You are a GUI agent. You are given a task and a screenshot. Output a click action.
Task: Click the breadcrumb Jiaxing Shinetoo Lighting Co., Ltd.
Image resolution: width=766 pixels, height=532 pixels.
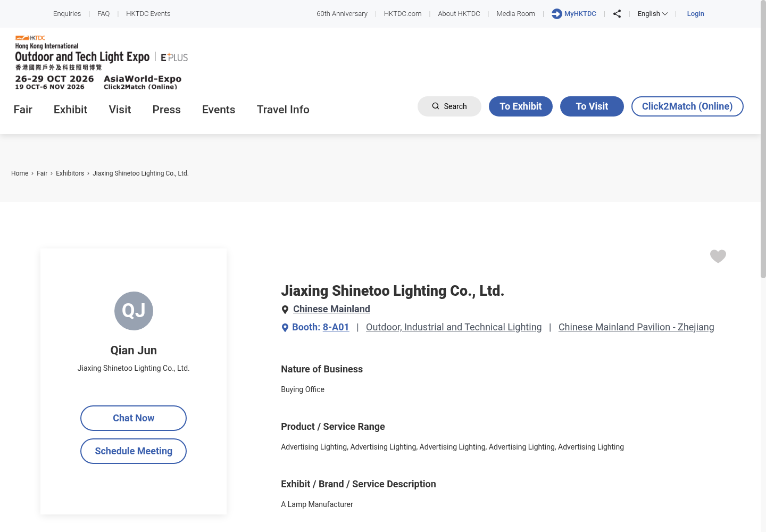141,173
